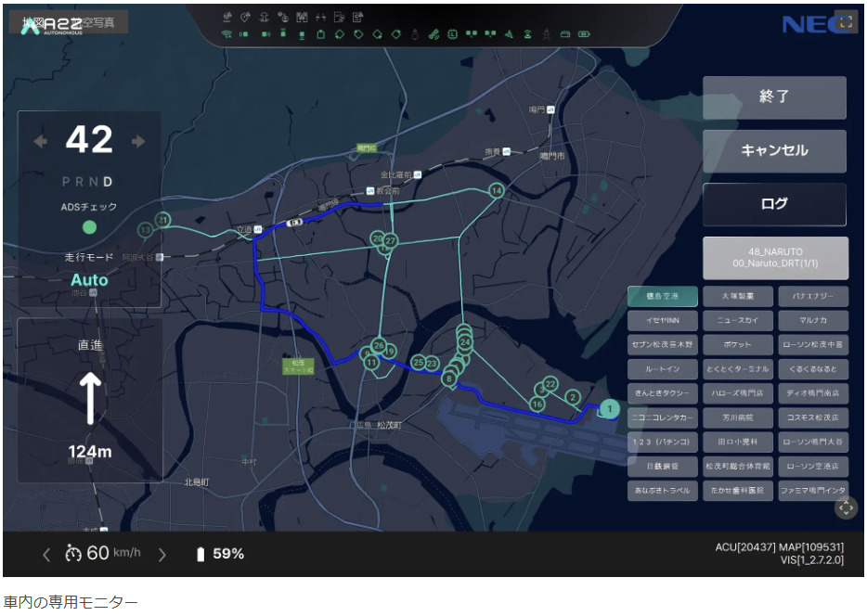Click the speedometer icon beside 60 km/h
Screen dimensions: 867x616
click(x=73, y=554)
